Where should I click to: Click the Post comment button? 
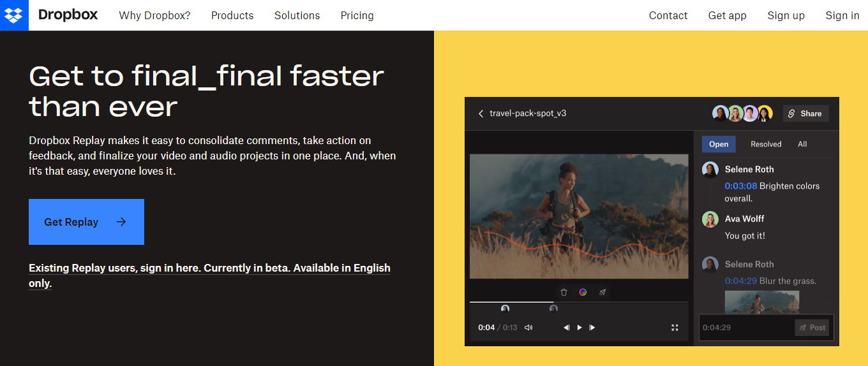tap(812, 328)
